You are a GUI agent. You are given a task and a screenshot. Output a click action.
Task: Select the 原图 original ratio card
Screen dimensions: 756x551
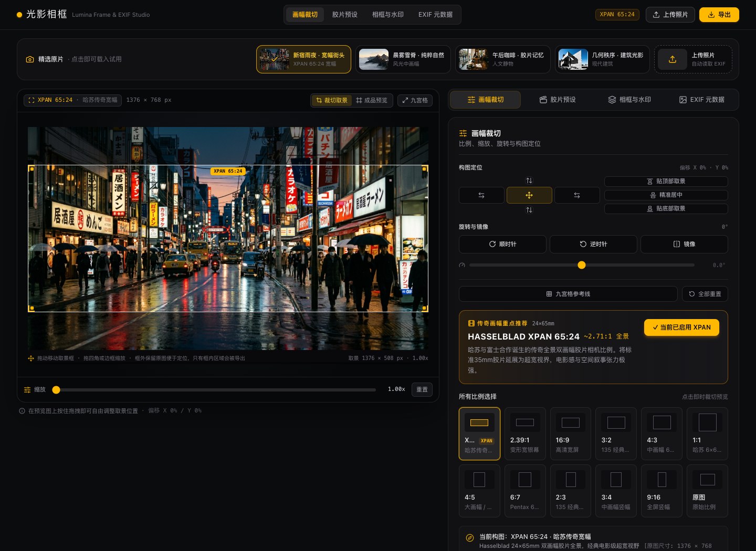point(707,491)
